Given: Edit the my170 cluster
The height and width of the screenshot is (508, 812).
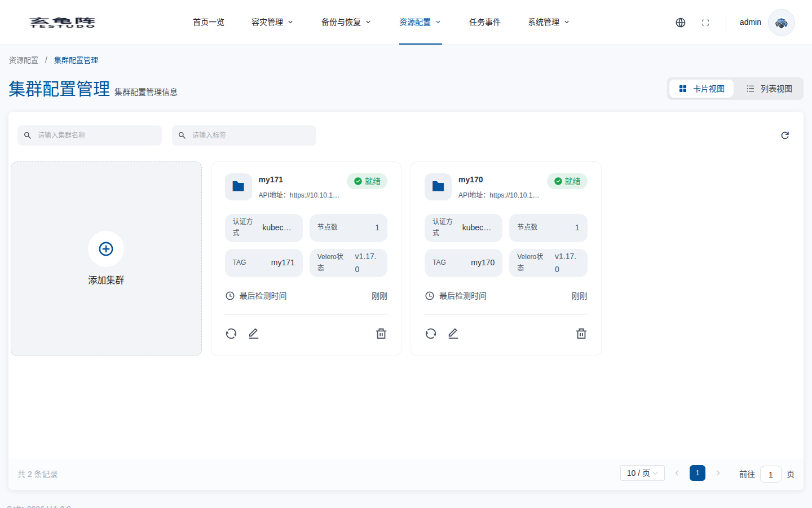Looking at the screenshot, I should [x=453, y=334].
